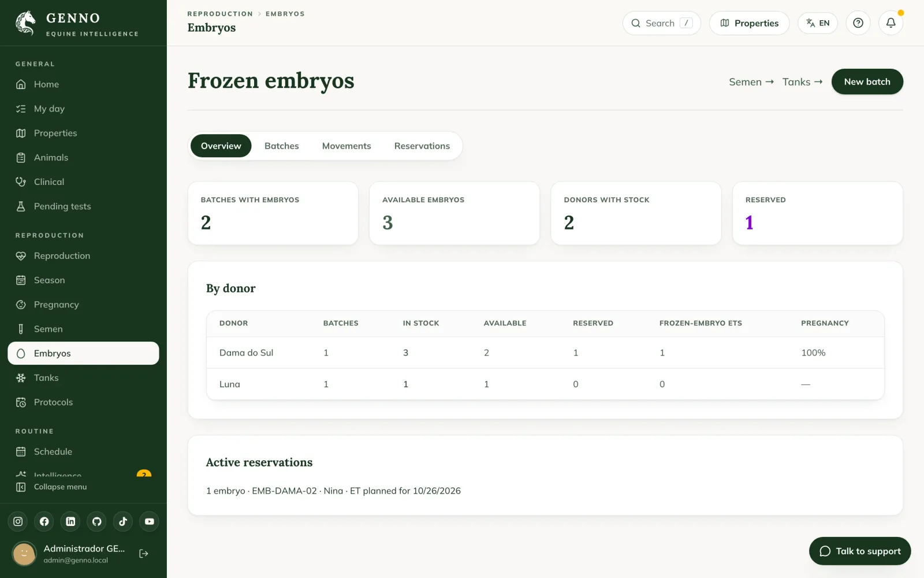Screen dimensions: 924x578
Task: Open the Reproduction dashboard
Action: [x=83, y=255]
